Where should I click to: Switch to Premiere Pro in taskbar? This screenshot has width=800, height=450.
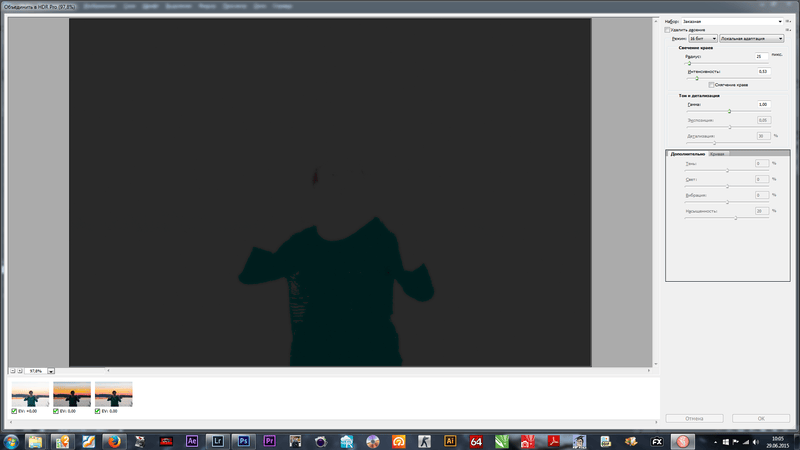[269, 440]
